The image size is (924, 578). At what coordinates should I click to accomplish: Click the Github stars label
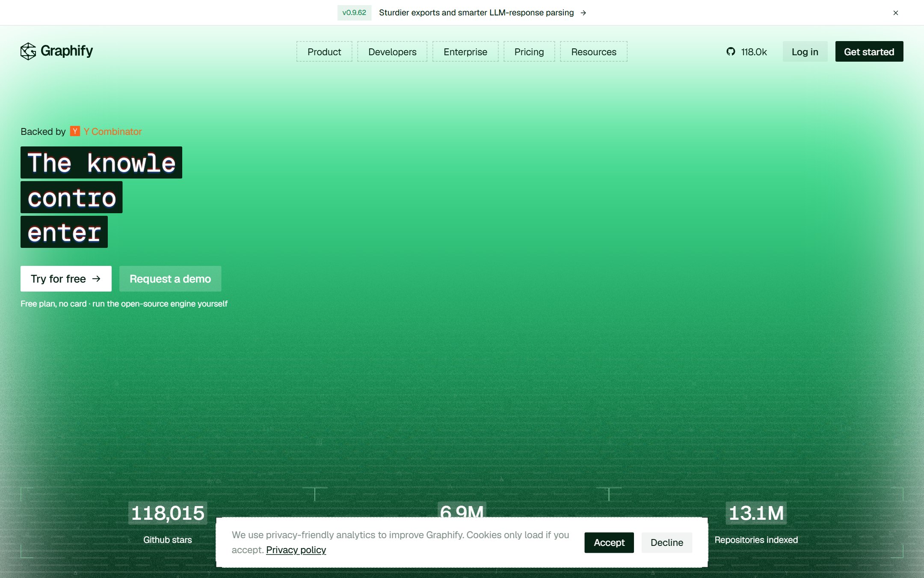pyautogui.click(x=168, y=540)
